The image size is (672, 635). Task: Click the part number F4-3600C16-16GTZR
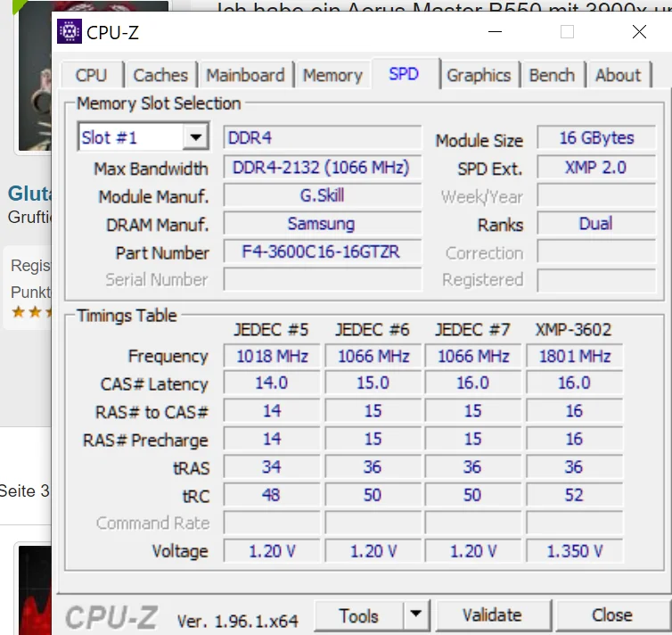323,252
